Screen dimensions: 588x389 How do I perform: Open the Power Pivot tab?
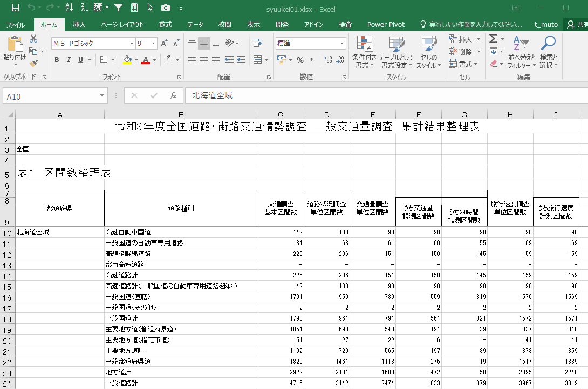point(386,25)
